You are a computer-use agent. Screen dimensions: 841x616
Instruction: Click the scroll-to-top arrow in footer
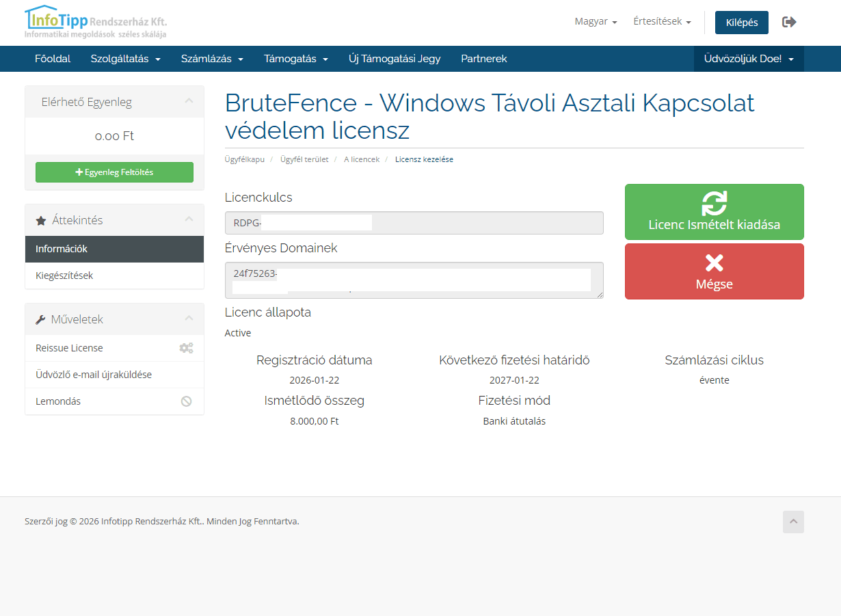[x=793, y=522]
